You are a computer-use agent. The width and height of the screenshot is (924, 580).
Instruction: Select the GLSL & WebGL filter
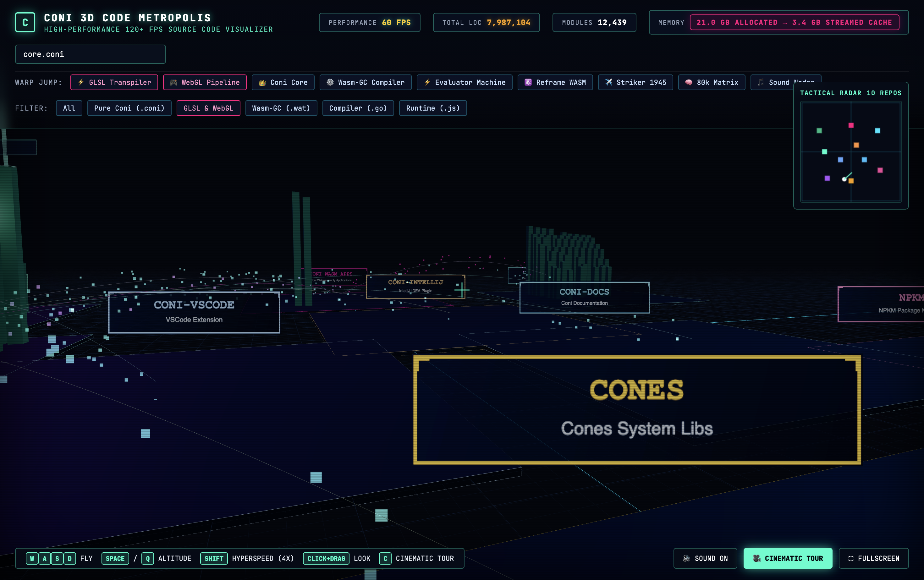[x=208, y=108]
